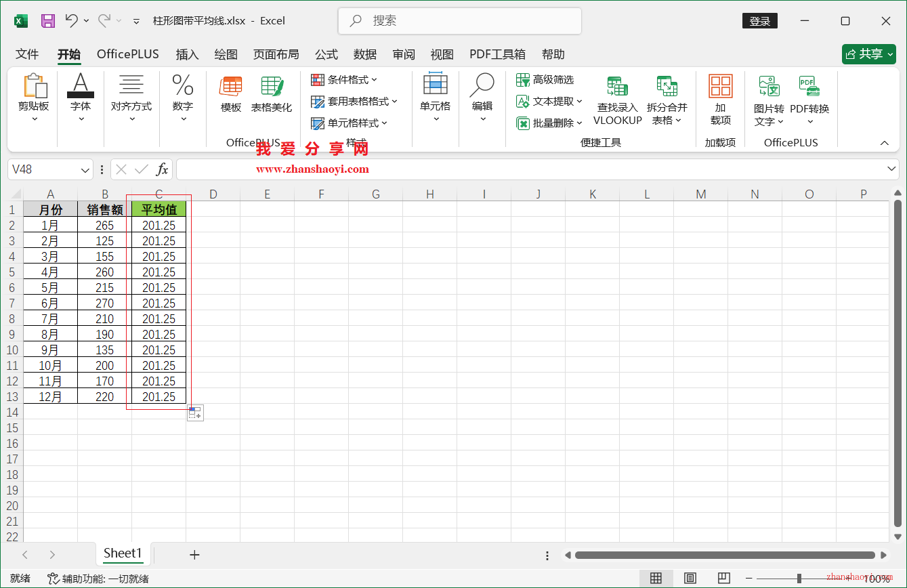Click the Templates (模板) icon
Viewport: 907px width, 588px height.
[231, 94]
